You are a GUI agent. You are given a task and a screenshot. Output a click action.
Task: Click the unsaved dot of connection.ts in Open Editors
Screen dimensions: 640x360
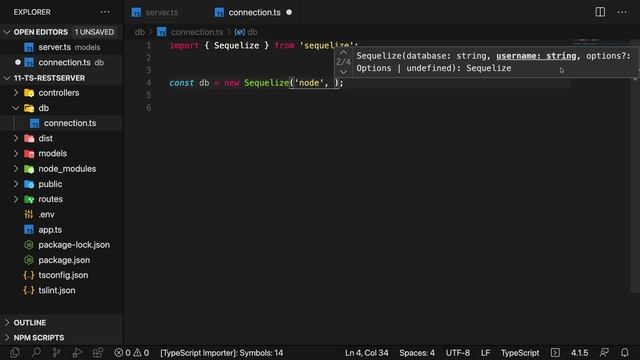click(18, 62)
